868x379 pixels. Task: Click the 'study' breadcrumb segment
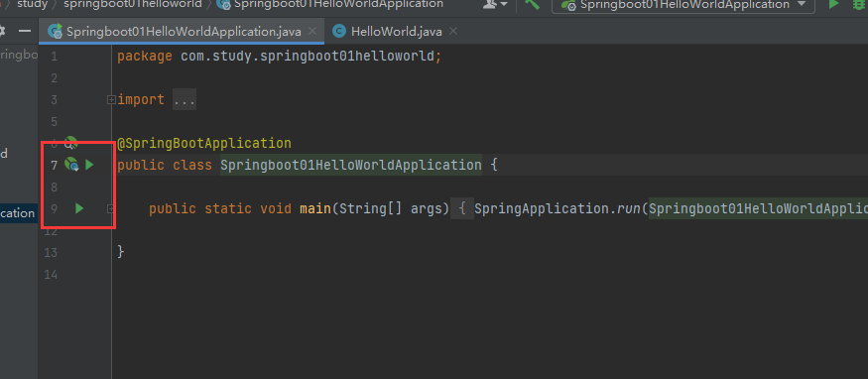(x=32, y=4)
